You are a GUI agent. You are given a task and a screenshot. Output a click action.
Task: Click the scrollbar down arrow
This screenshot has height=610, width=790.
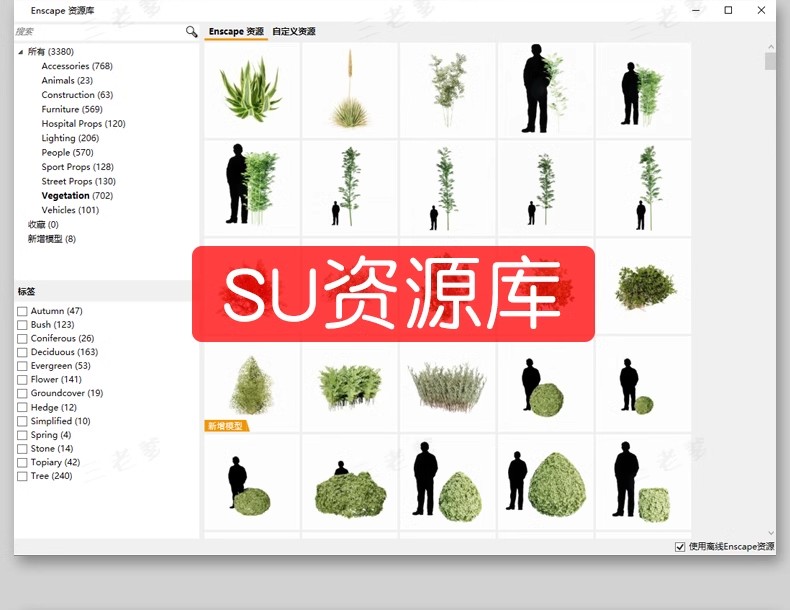[x=771, y=533]
